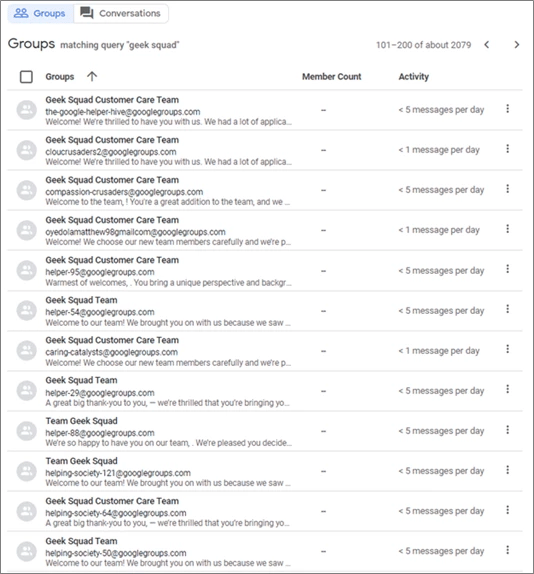Click the avatar of compassion-crusaders group
534x574 pixels.
click(x=26, y=190)
